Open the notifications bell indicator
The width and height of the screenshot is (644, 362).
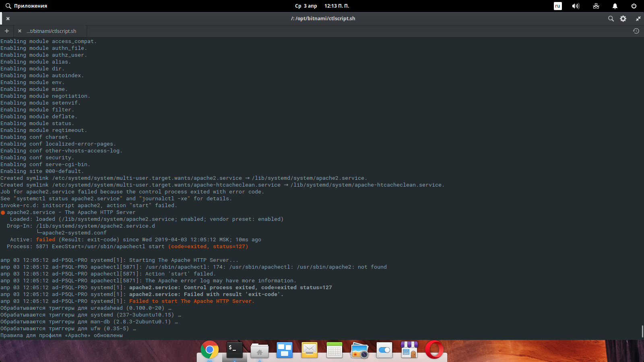[x=615, y=6]
